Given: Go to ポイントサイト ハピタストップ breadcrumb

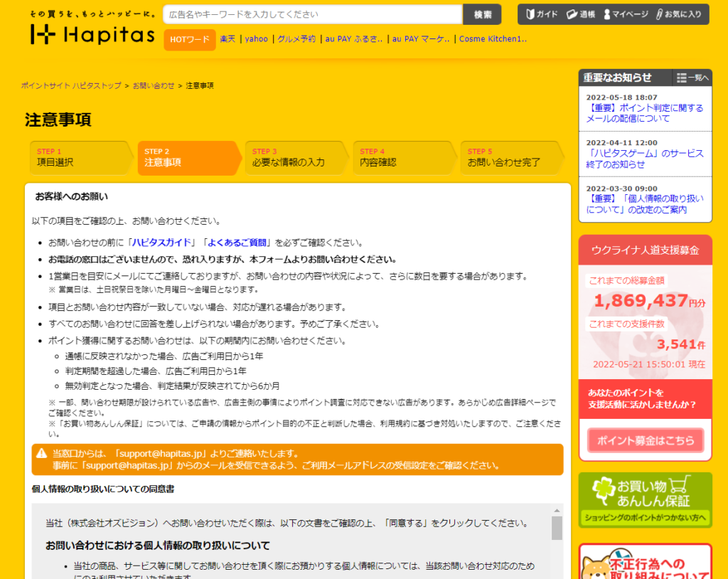Looking at the screenshot, I should pos(71,85).
